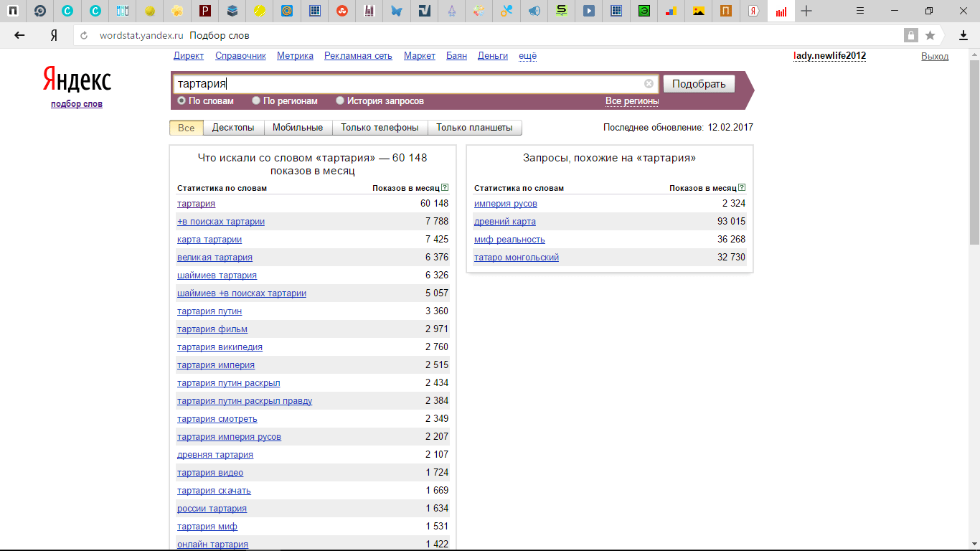Click the 12.02.2017 last update text
Screen dimensions: 980x551
pos(730,128)
